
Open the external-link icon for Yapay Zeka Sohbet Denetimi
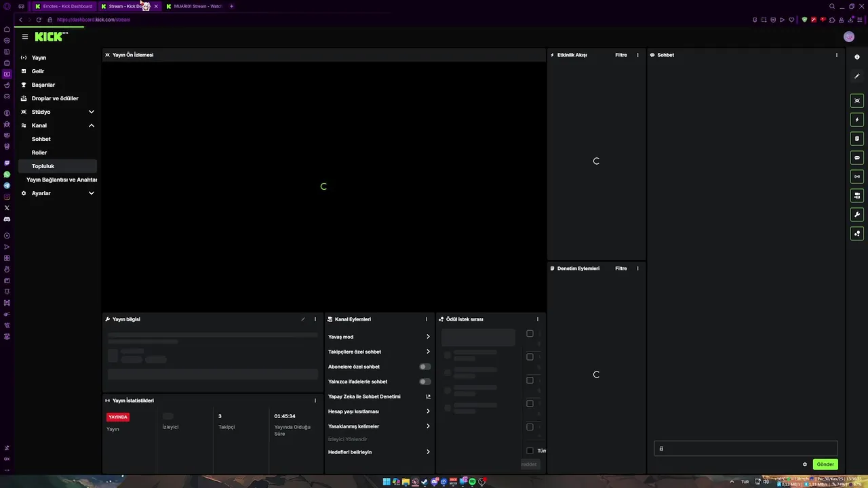tap(428, 396)
